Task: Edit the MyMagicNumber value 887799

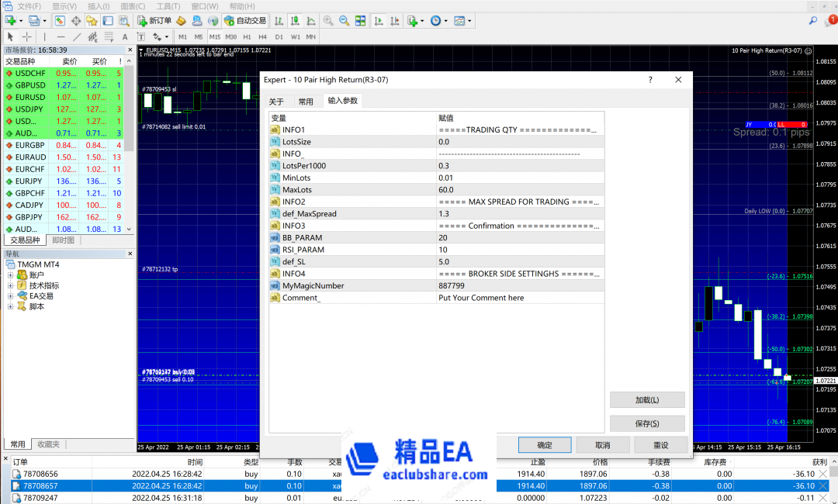Action: (x=448, y=285)
